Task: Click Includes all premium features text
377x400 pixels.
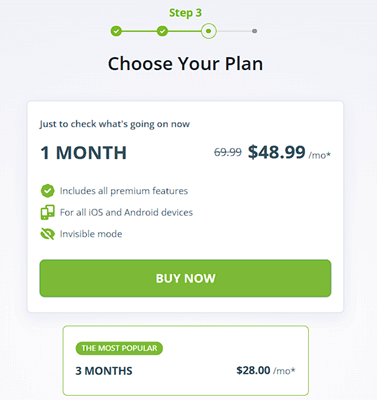Action: [124, 191]
